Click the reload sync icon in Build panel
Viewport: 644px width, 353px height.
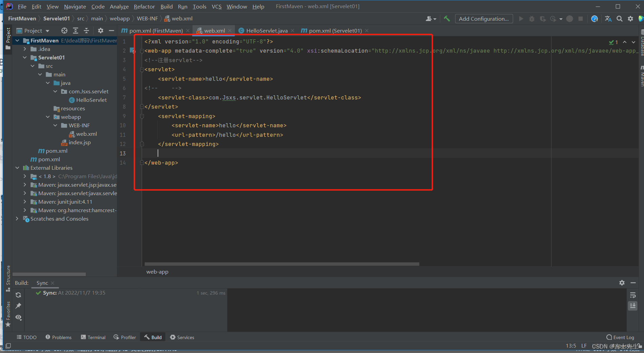click(x=18, y=295)
